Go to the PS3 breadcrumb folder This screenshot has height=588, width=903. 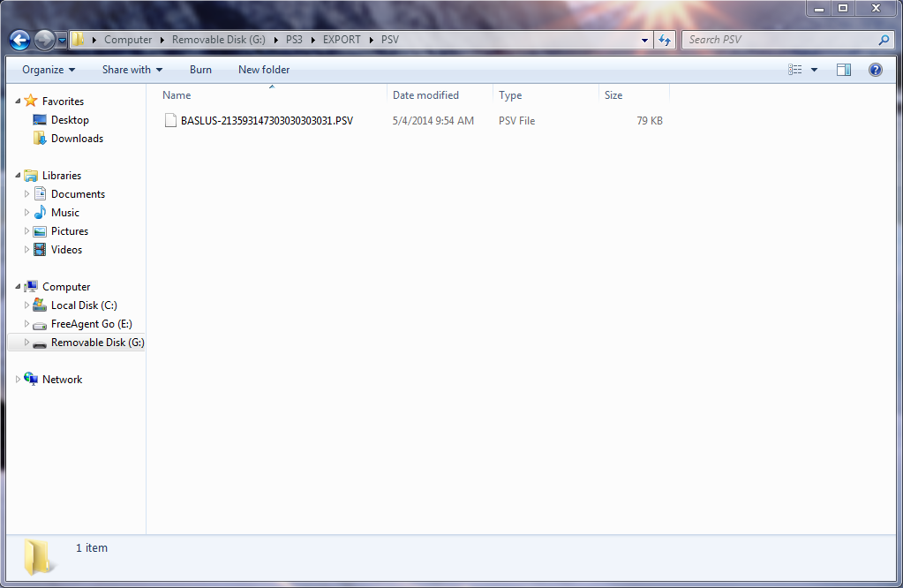(294, 40)
